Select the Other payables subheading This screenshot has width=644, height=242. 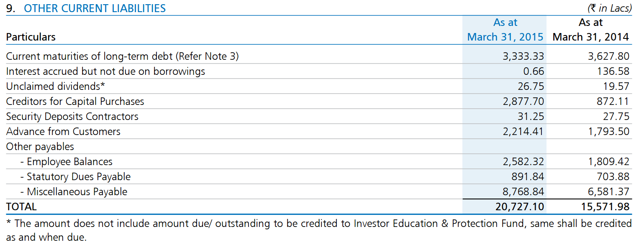(x=40, y=147)
